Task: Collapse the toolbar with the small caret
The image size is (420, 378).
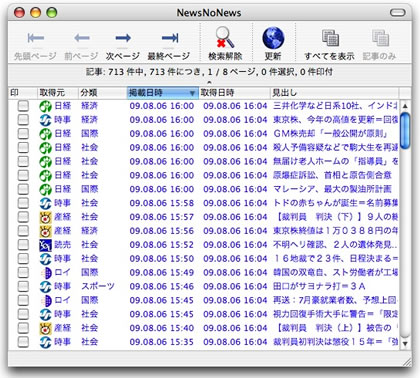Action: click(209, 82)
